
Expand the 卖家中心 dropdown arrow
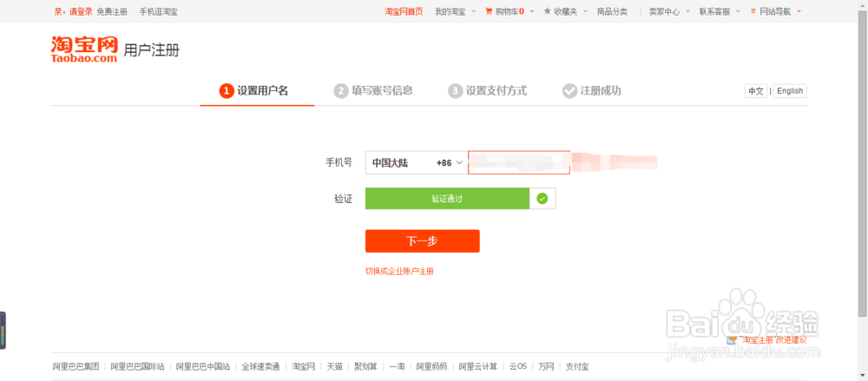[687, 11]
